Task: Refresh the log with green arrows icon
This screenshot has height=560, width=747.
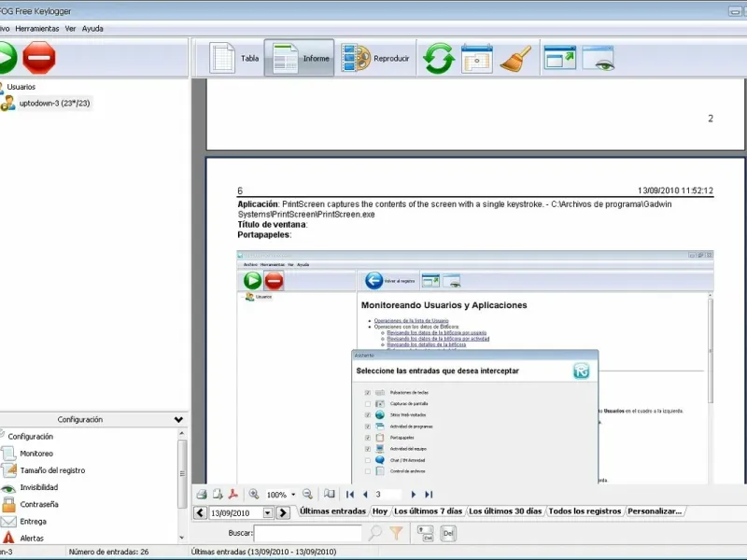Action: pyautogui.click(x=439, y=59)
